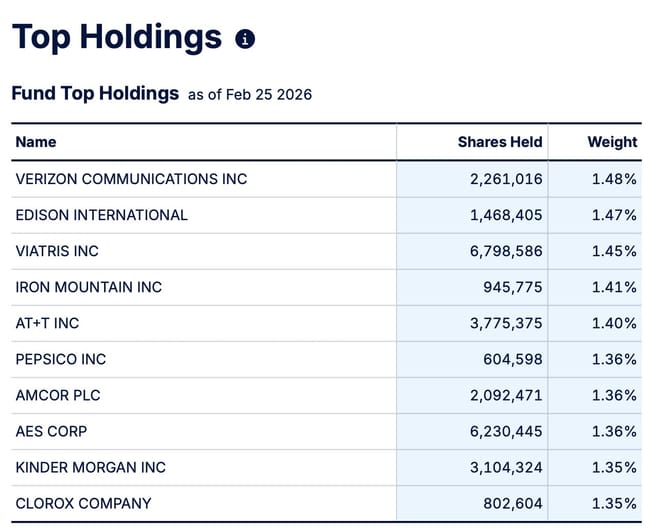This screenshot has height=532, width=650.
Task: Click the Clorox Company holding name
Action: click(83, 503)
